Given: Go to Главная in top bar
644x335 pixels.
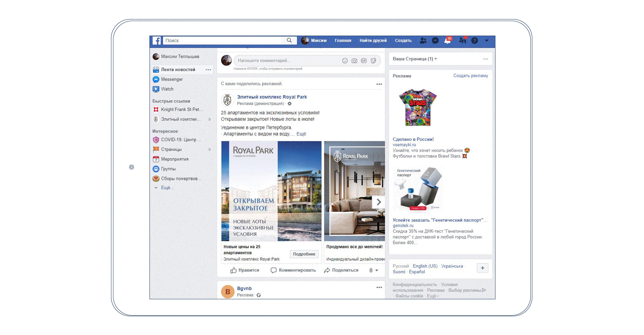Looking at the screenshot, I should pos(343,41).
